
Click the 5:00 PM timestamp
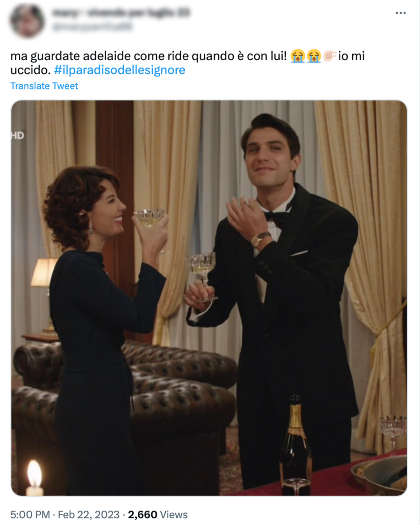tap(30, 514)
